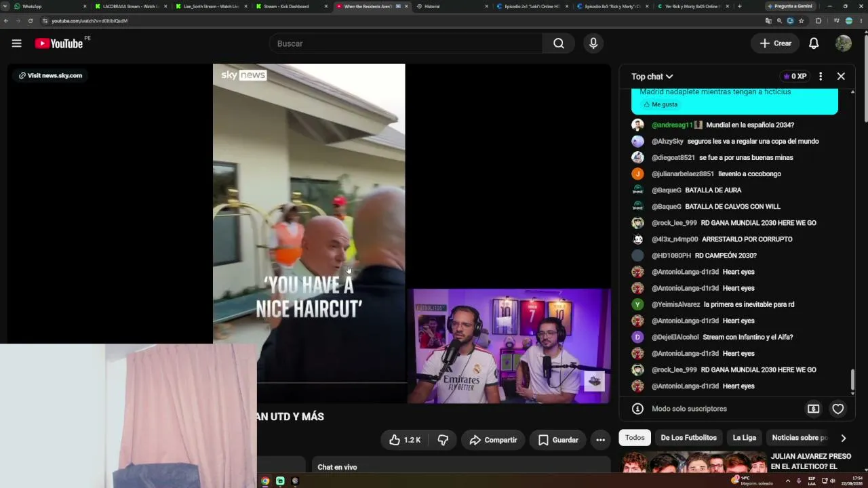Click @diegoat8521's chat avatar
Screen dimensions: 868x488
point(637,157)
